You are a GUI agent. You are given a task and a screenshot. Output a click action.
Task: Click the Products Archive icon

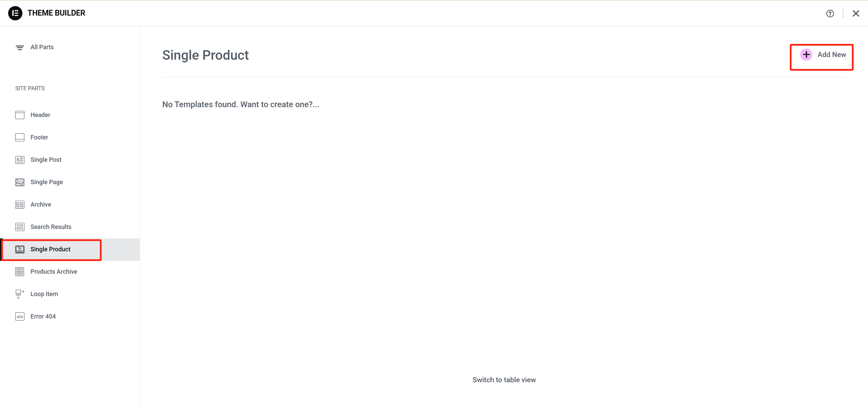point(20,272)
